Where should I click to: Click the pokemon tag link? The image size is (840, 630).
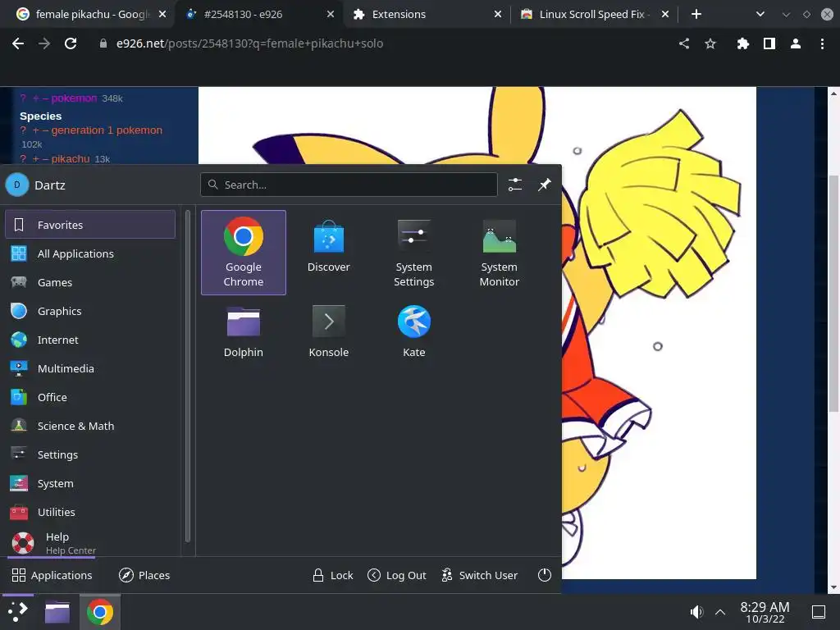click(x=74, y=98)
